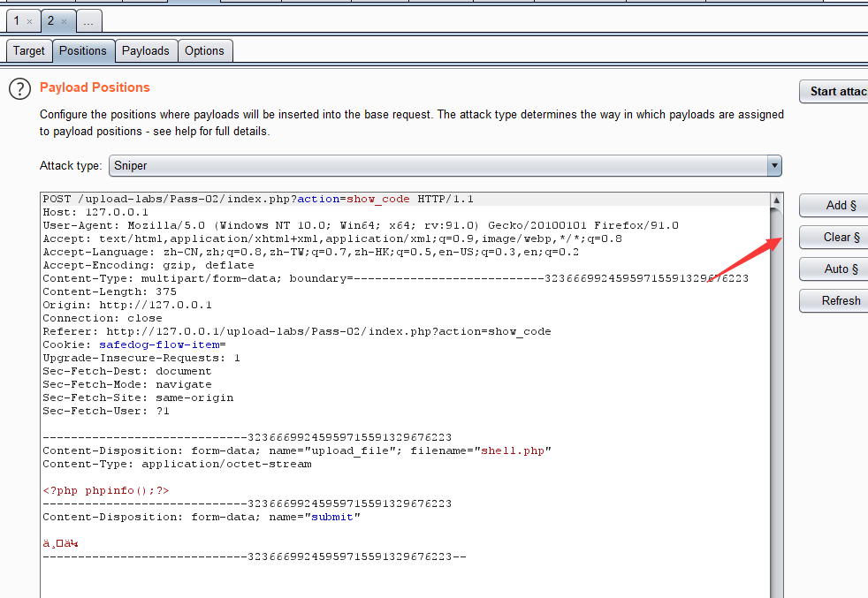Close Intruder tab 2

coord(64,21)
